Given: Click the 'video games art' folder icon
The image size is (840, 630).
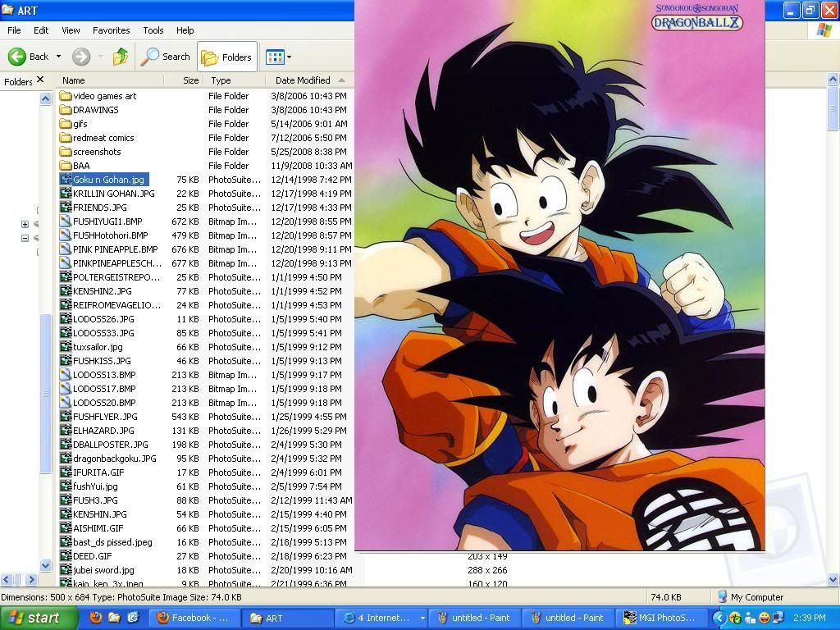Looking at the screenshot, I should pos(66,96).
